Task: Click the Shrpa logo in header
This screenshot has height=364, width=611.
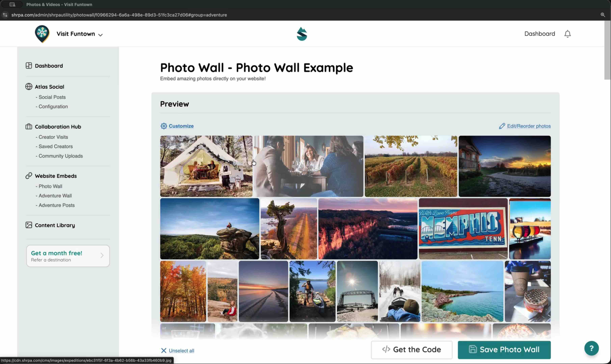Action: point(302,34)
